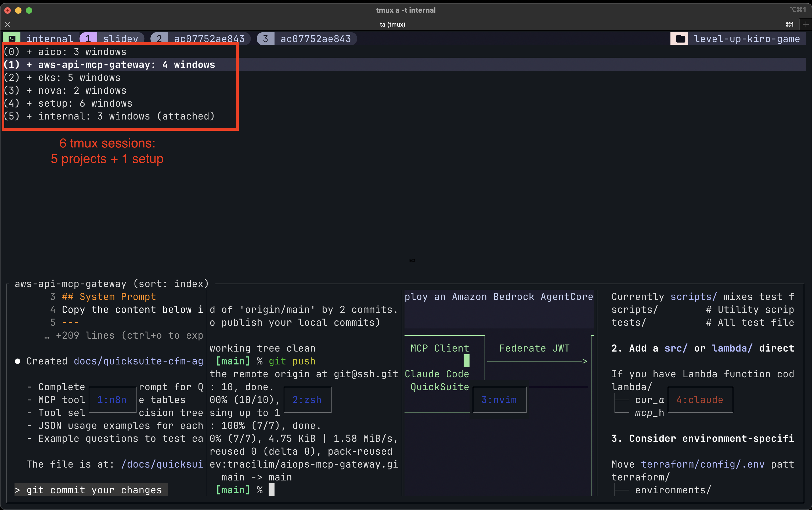Click the 'Federate JWT' diagram label
This screenshot has height=510, width=812.
coord(534,348)
